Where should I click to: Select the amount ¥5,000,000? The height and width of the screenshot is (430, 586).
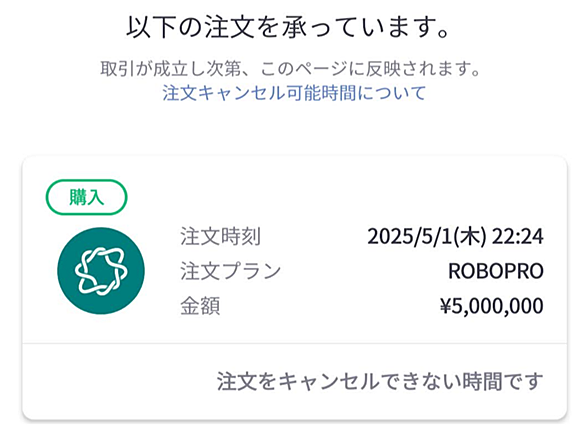point(491,306)
